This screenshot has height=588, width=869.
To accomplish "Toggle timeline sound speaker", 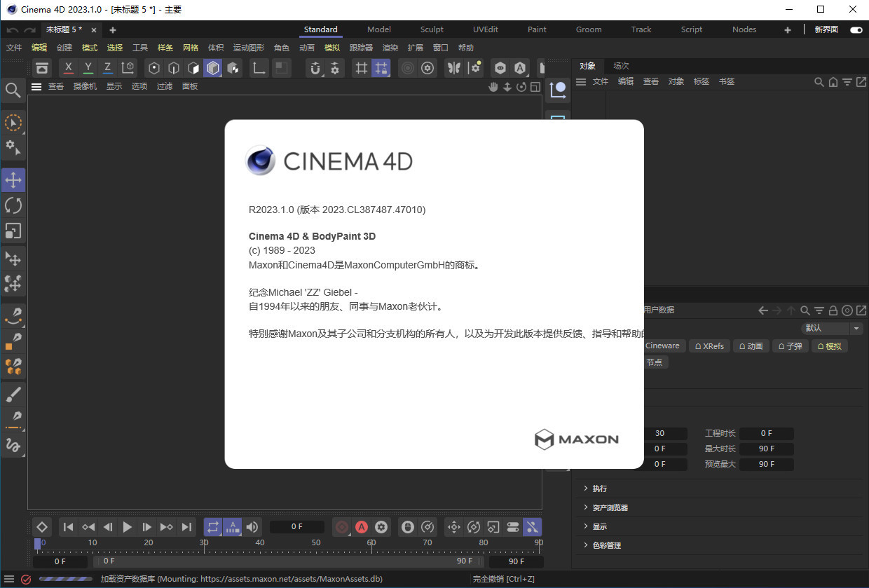I will [x=252, y=527].
